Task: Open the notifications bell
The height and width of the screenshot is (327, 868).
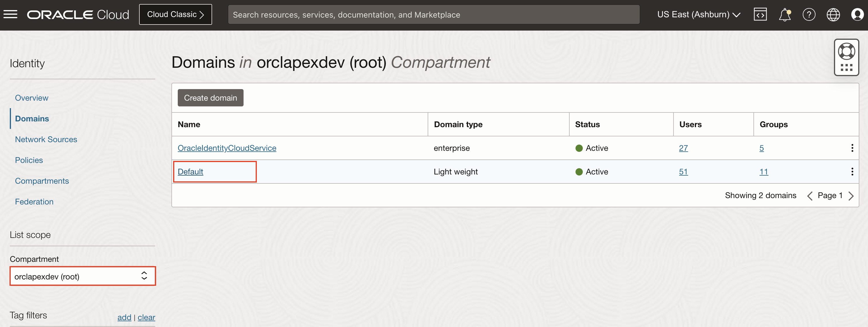Action: (784, 14)
